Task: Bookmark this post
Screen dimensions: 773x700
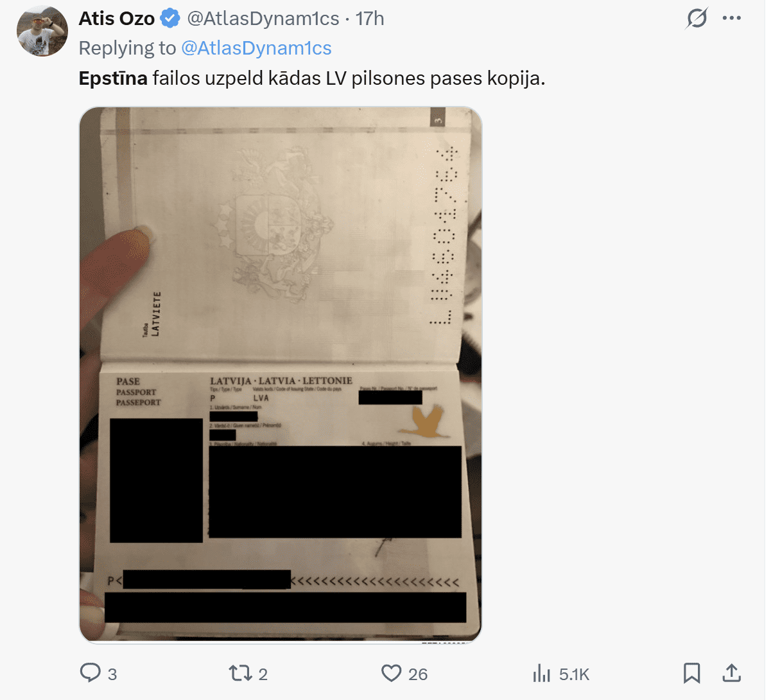Action: click(691, 673)
